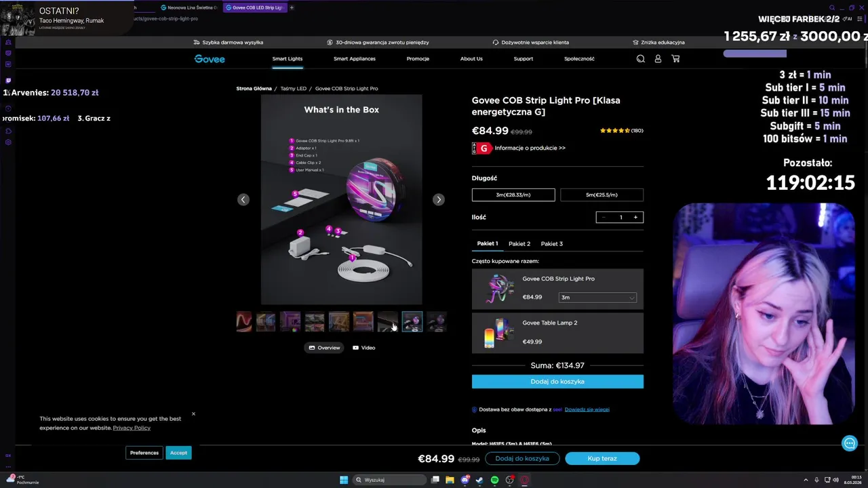This screenshot has height=488, width=868.
Task: Open Opera GX from the taskbar
Action: (x=525, y=480)
